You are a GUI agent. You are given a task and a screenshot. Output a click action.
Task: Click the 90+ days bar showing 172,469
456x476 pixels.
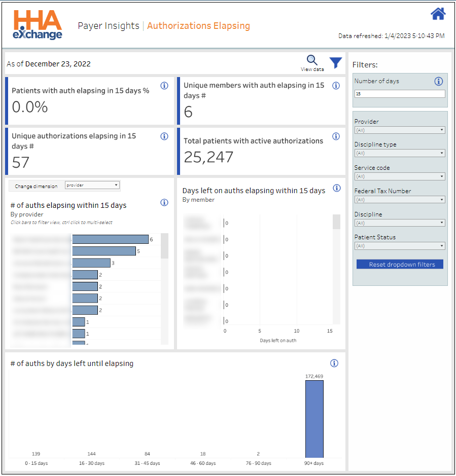click(x=314, y=419)
